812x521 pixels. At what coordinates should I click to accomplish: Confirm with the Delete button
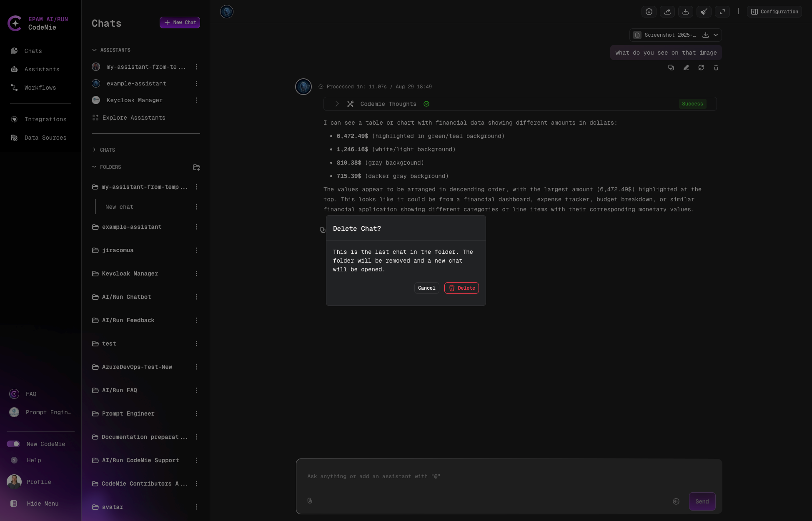(461, 288)
